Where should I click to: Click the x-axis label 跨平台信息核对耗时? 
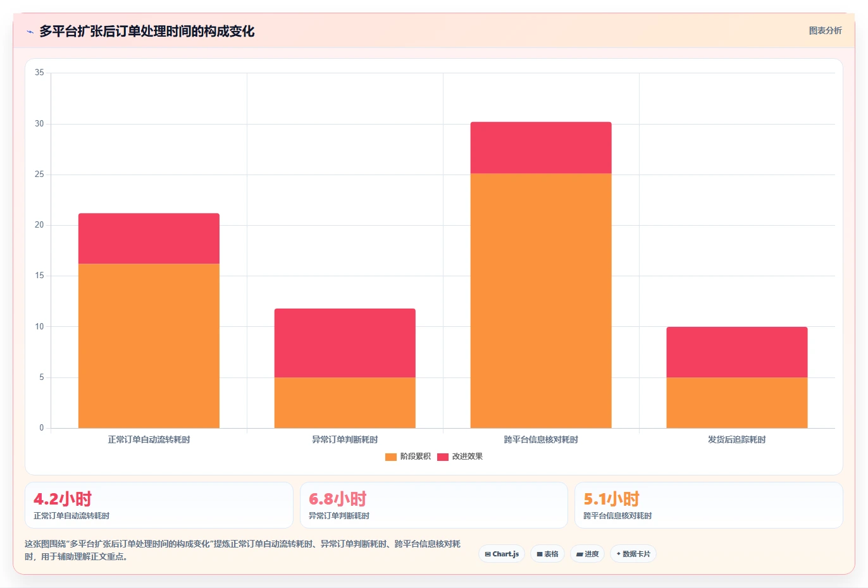pyautogui.click(x=541, y=439)
